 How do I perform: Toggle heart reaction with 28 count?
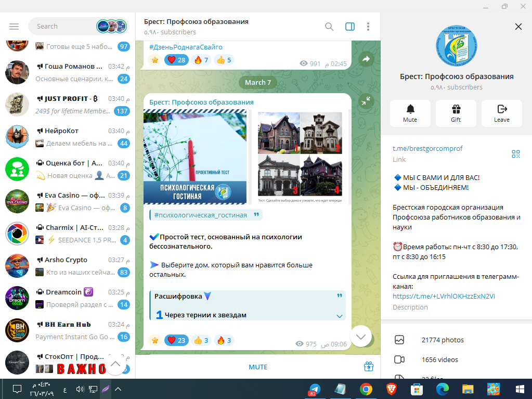tap(176, 60)
